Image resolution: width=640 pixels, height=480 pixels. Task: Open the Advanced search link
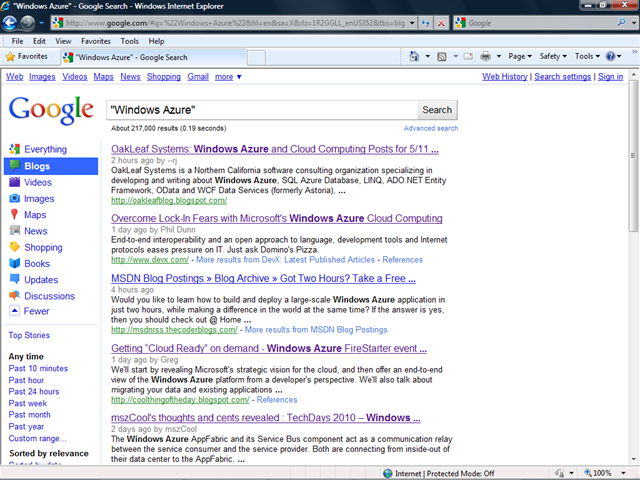[x=431, y=128]
